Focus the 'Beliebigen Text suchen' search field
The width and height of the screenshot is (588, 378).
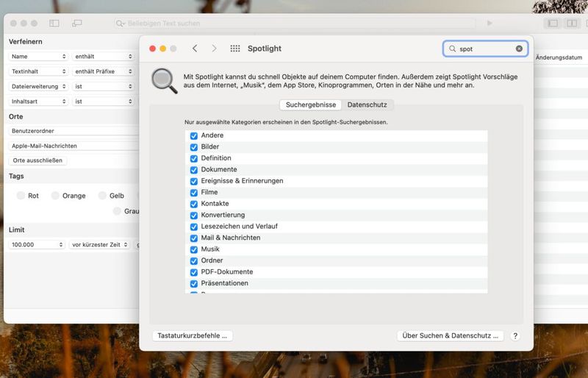click(295, 24)
